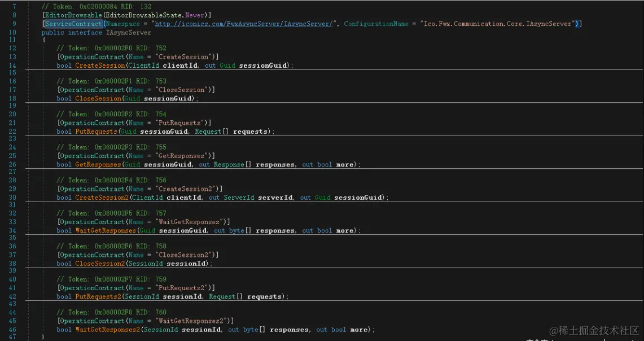Click the bool return type on line 38

click(x=64, y=263)
